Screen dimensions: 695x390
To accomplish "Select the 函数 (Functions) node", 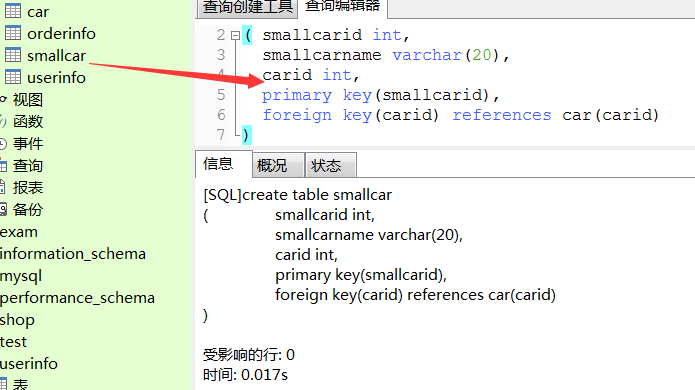I will tap(27, 121).
